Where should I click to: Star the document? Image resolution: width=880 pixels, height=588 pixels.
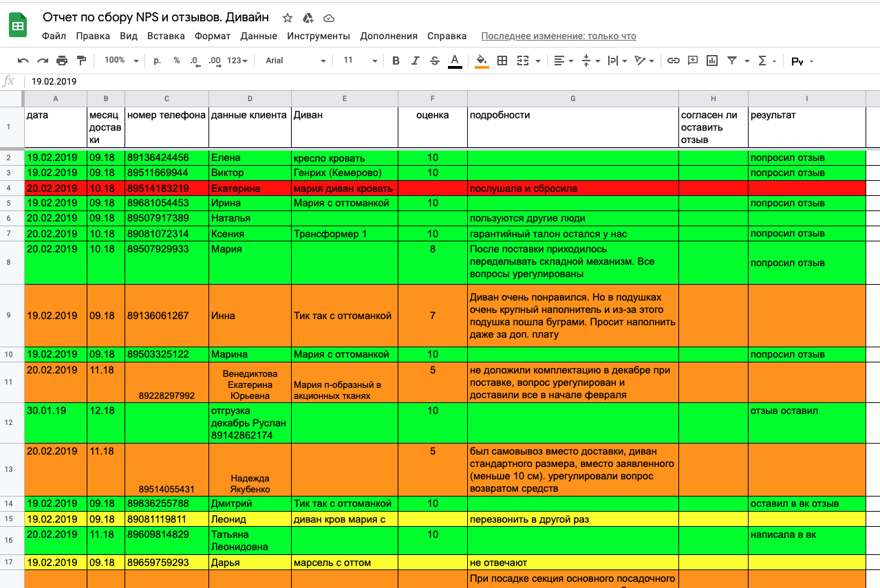point(288,18)
